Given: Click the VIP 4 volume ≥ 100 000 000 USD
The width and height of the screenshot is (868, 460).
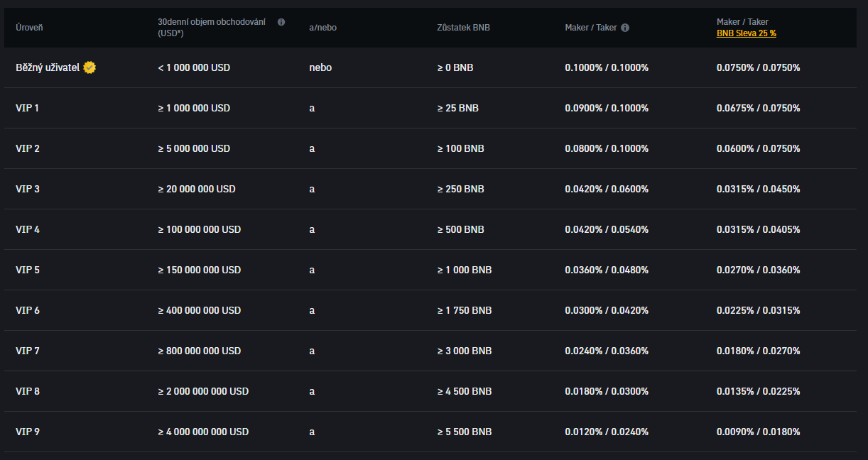Looking at the screenshot, I should [199, 229].
